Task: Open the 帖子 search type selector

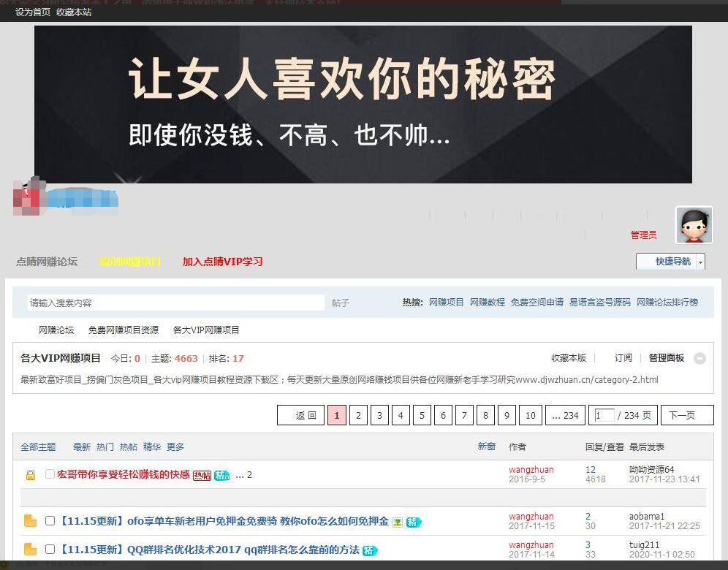Action: [x=341, y=303]
